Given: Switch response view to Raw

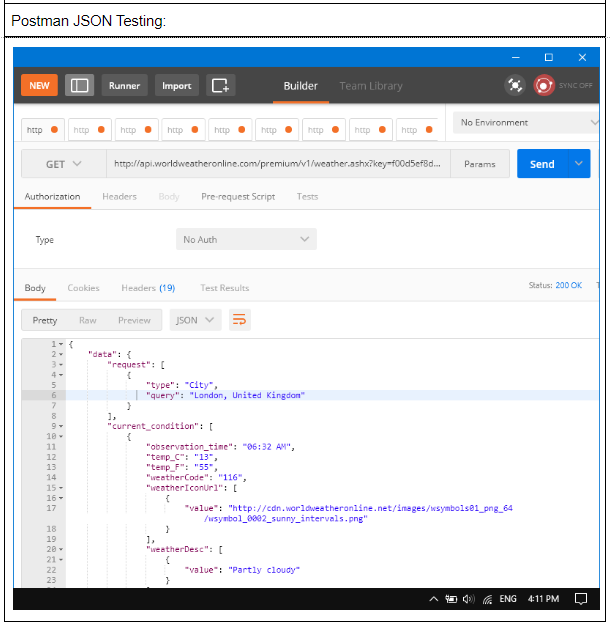Looking at the screenshot, I should click(88, 320).
